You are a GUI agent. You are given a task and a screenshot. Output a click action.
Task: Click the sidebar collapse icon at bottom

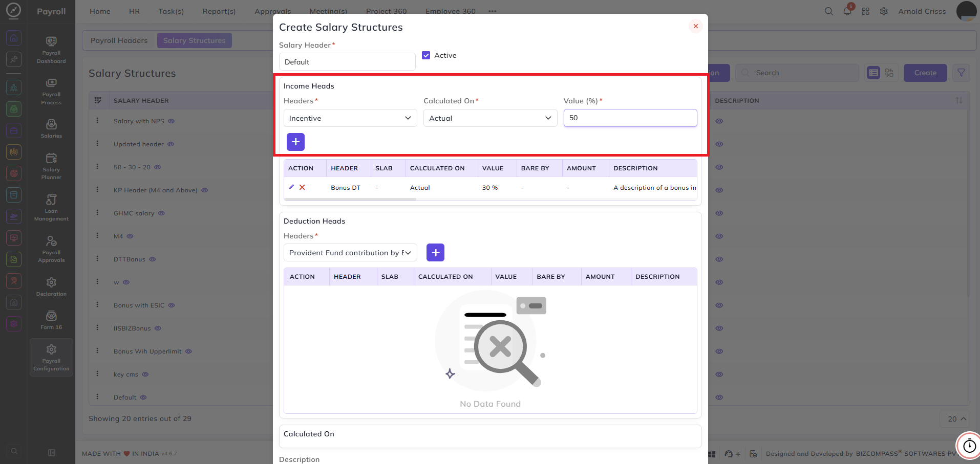click(x=52, y=453)
